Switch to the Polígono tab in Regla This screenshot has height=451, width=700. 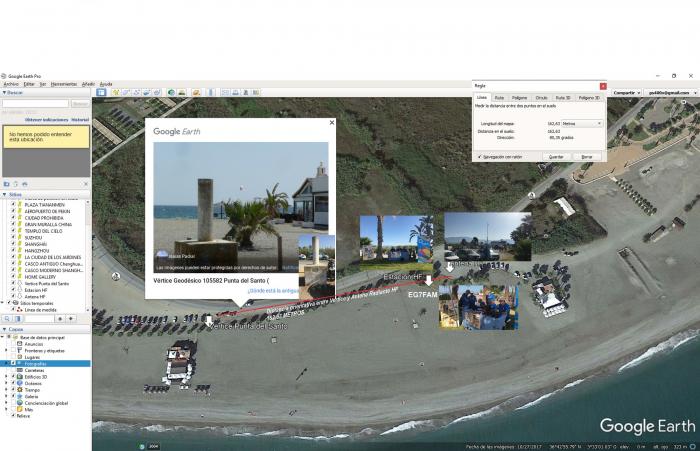click(x=519, y=98)
